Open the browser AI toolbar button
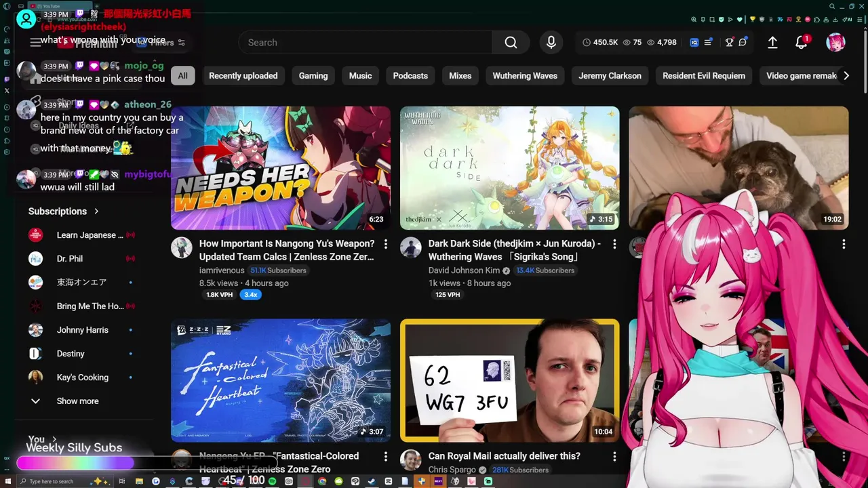 pos(847,19)
